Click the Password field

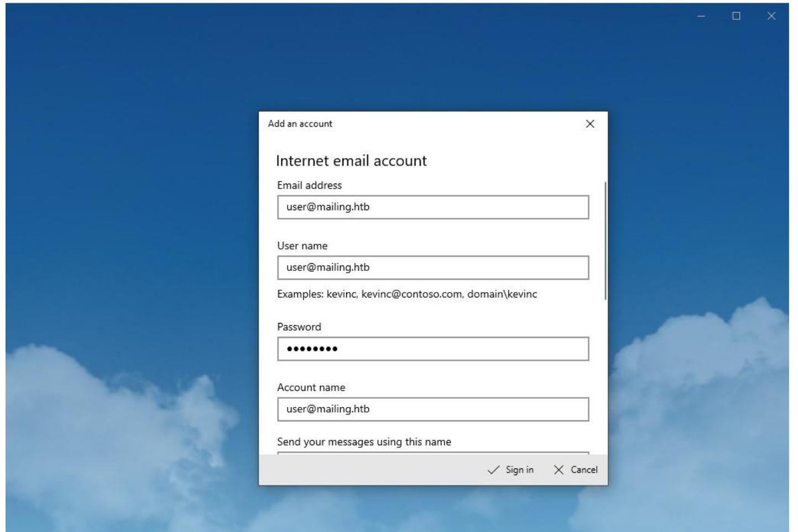[x=433, y=349]
